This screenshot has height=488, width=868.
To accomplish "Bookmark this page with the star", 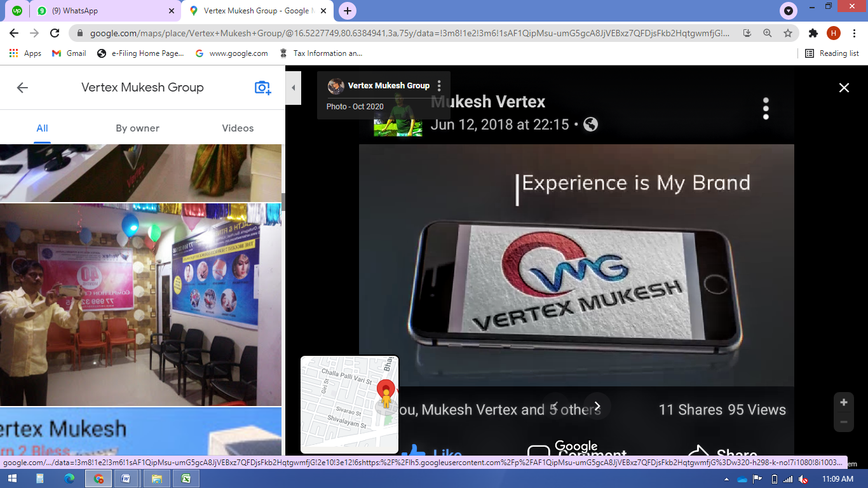I will coord(788,33).
